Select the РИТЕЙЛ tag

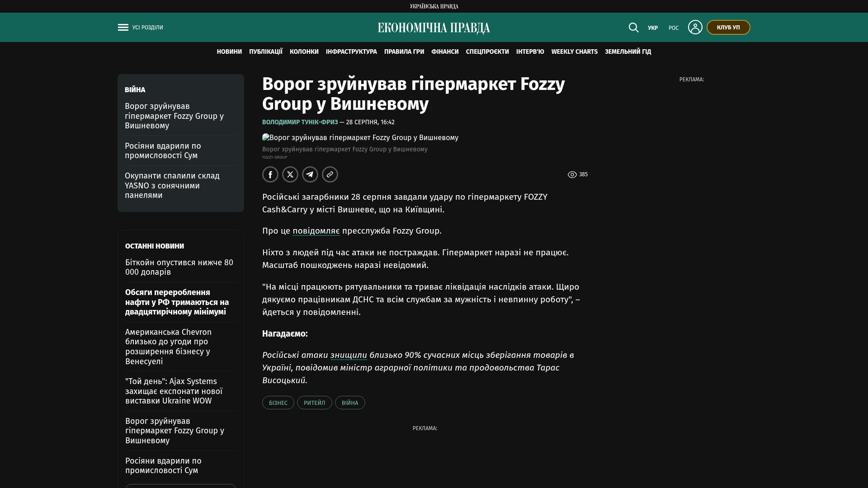point(315,403)
